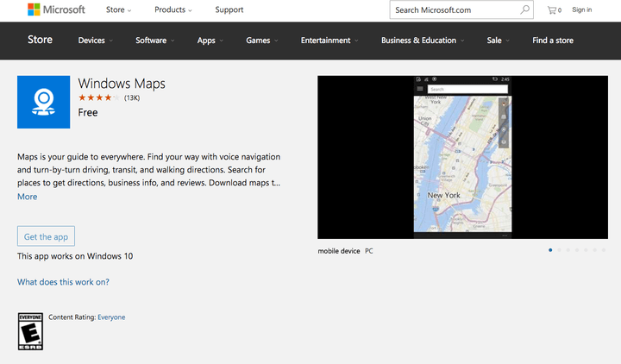Click This app works on Windows 10
The image size is (621, 364).
(x=75, y=256)
